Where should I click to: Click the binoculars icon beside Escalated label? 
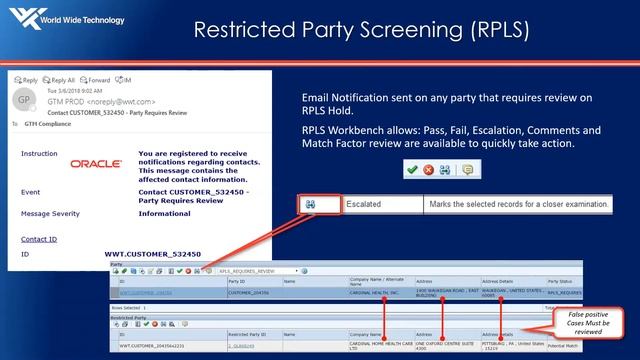coord(311,204)
